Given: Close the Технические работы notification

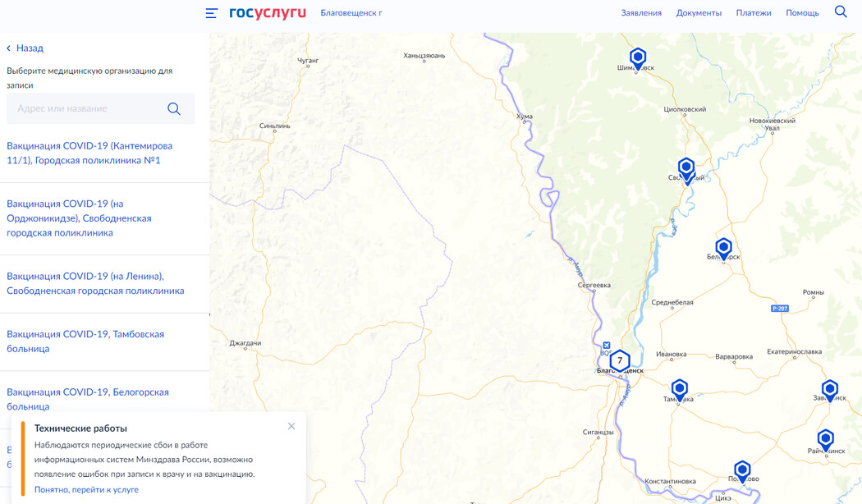Looking at the screenshot, I should click(291, 427).
